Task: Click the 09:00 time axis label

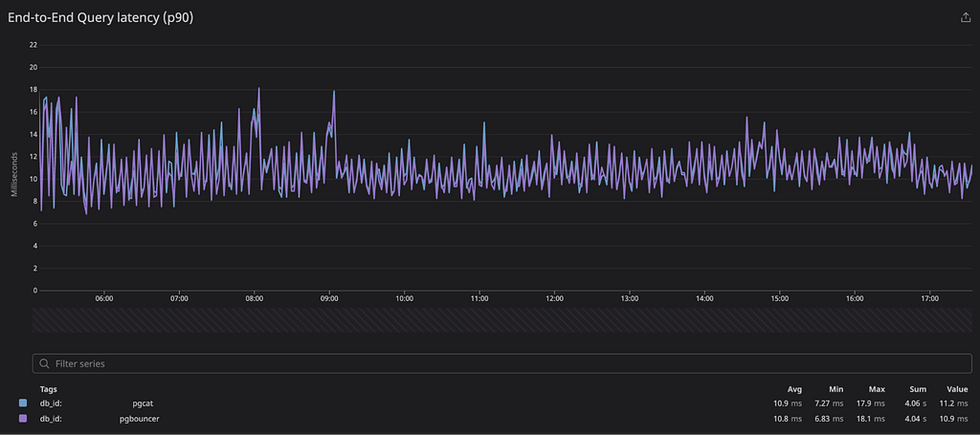Action: tap(329, 298)
